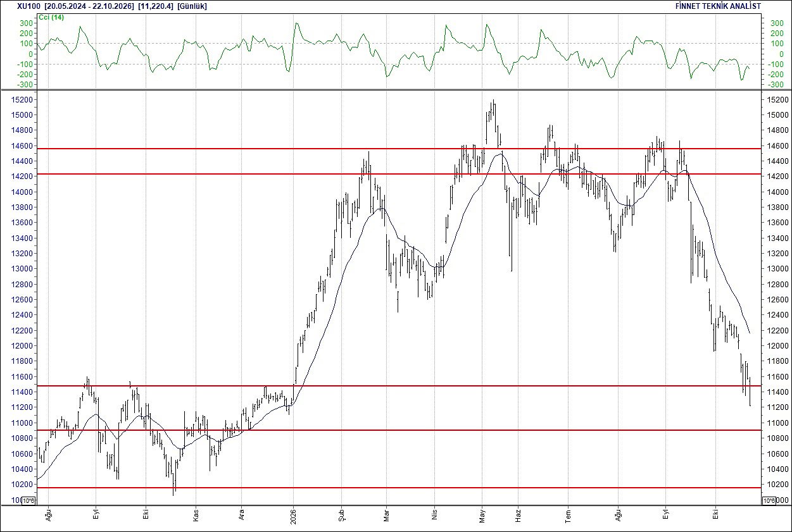Viewport: 792px width, 532px height.
Task: Select the red support line near 10160
Action: click(x=399, y=488)
